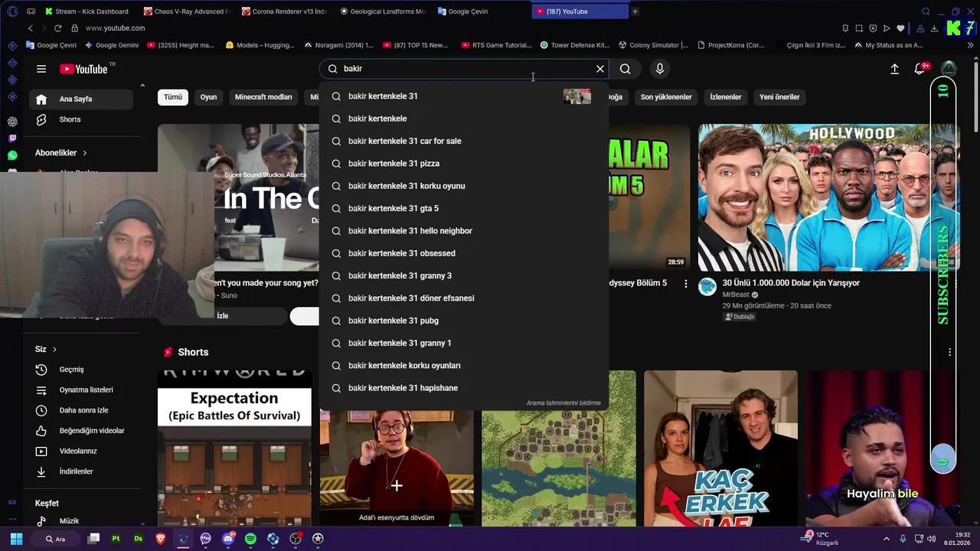Viewport: 980px width, 551px height.
Task: Open Oynatma listeleri
Action: click(x=86, y=390)
